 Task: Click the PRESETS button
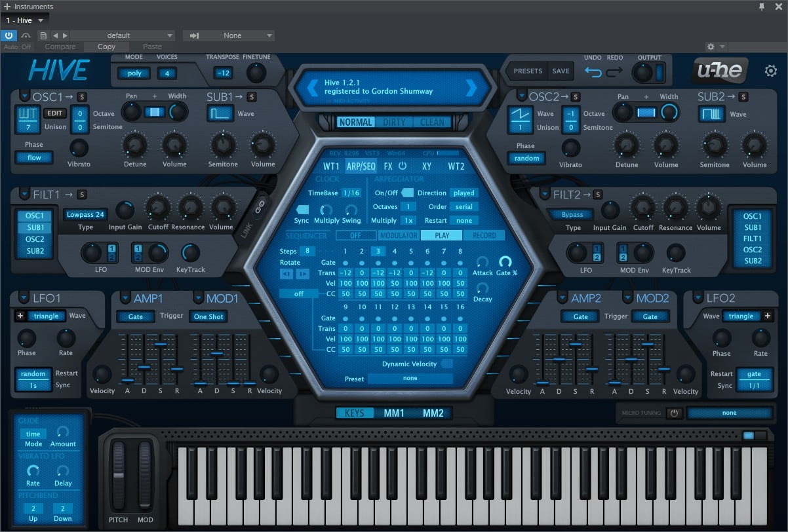pyautogui.click(x=528, y=71)
